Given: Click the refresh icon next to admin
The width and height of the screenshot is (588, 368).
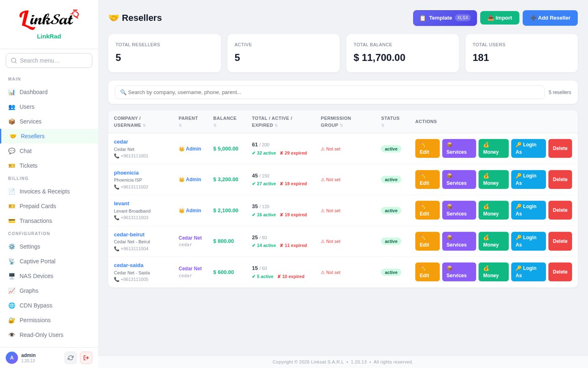Looking at the screenshot, I should 71,358.
